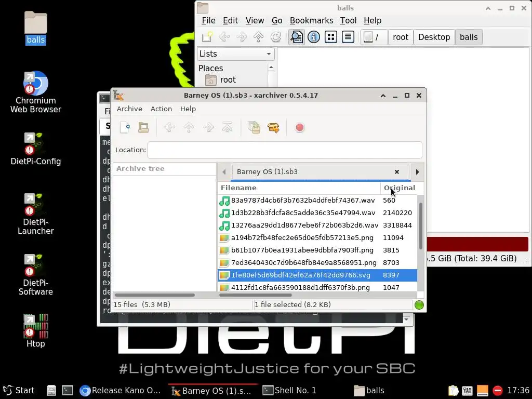Click the reload icon in balls file manager
This screenshot has height=399, width=532.
tap(276, 37)
